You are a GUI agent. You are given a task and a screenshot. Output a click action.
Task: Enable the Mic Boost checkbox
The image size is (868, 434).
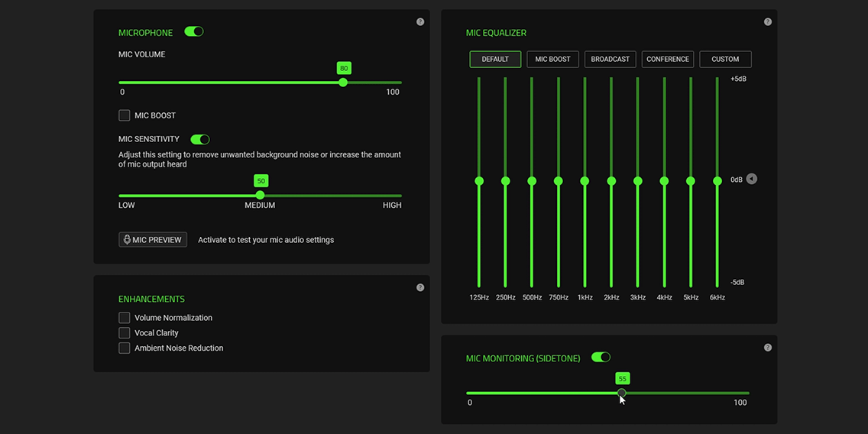[125, 115]
